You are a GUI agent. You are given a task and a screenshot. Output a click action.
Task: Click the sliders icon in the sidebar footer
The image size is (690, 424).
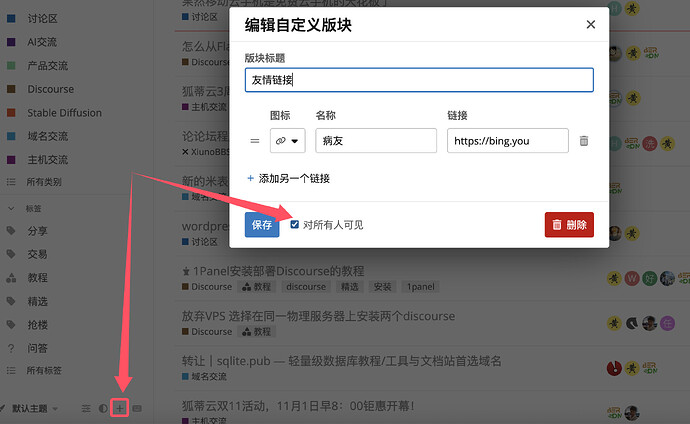[86, 408]
